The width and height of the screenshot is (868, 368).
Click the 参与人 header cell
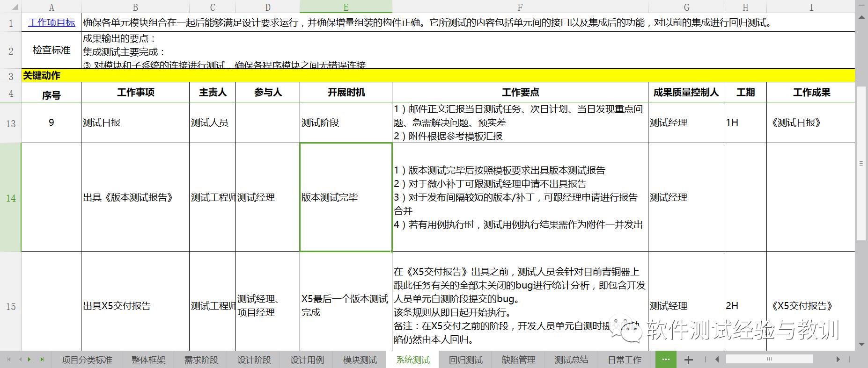268,93
